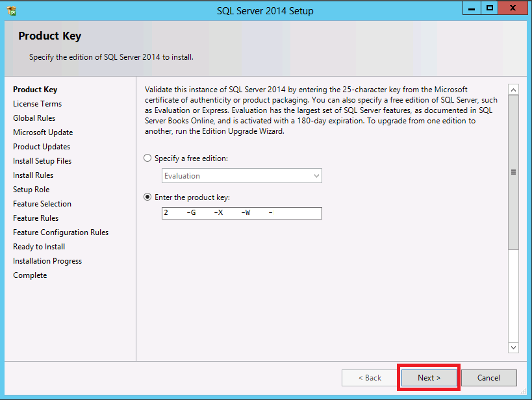Select the Microsoft Update step
This screenshot has height=400, width=532.
pos(43,132)
